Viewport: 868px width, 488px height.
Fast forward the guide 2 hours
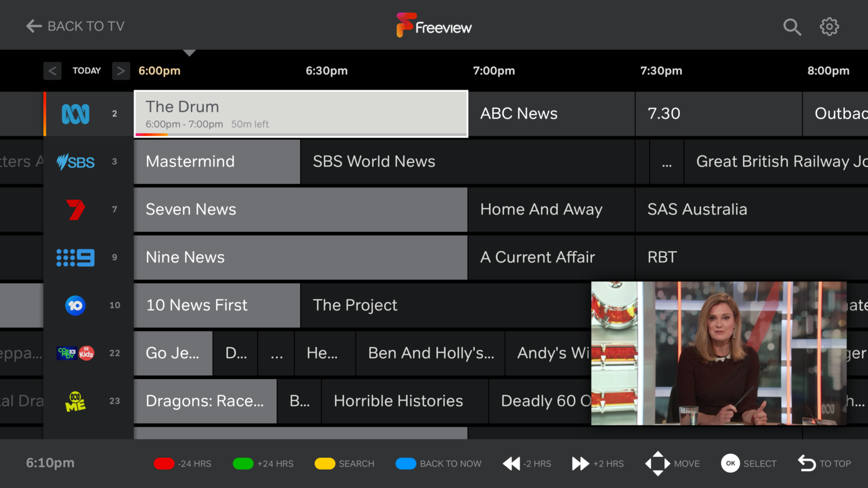click(580, 463)
